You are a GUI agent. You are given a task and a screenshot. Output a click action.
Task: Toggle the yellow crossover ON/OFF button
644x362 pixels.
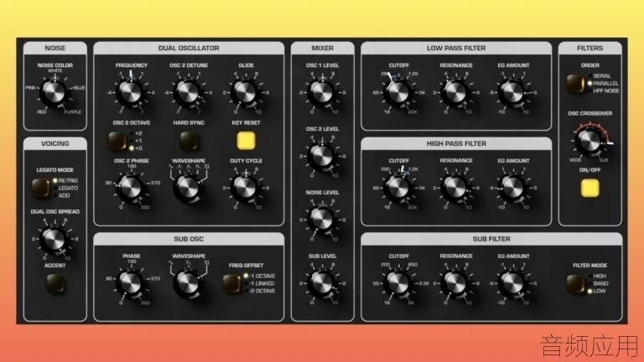(589, 188)
